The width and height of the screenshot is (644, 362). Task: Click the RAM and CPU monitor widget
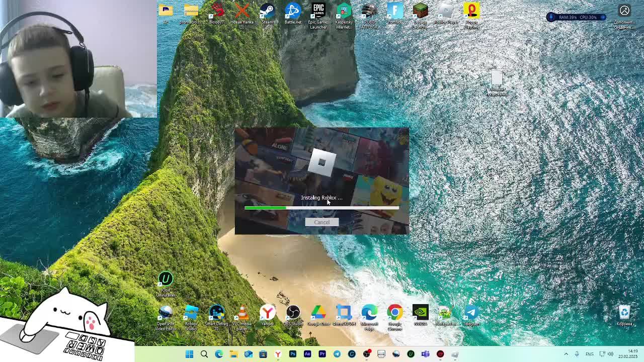pyautogui.click(x=576, y=17)
